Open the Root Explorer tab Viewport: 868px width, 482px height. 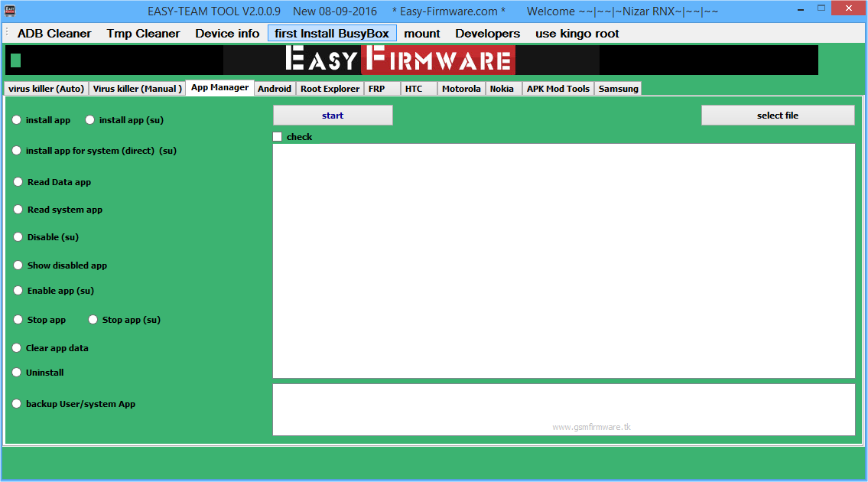(x=330, y=89)
